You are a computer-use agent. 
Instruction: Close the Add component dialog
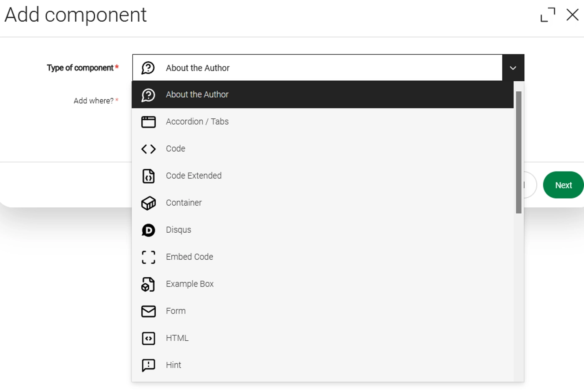[x=572, y=15]
